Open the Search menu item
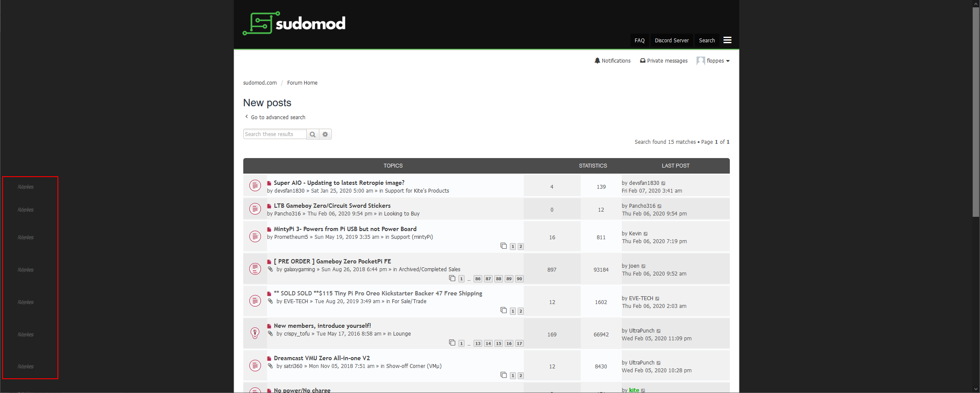The image size is (980, 393). [x=707, y=40]
